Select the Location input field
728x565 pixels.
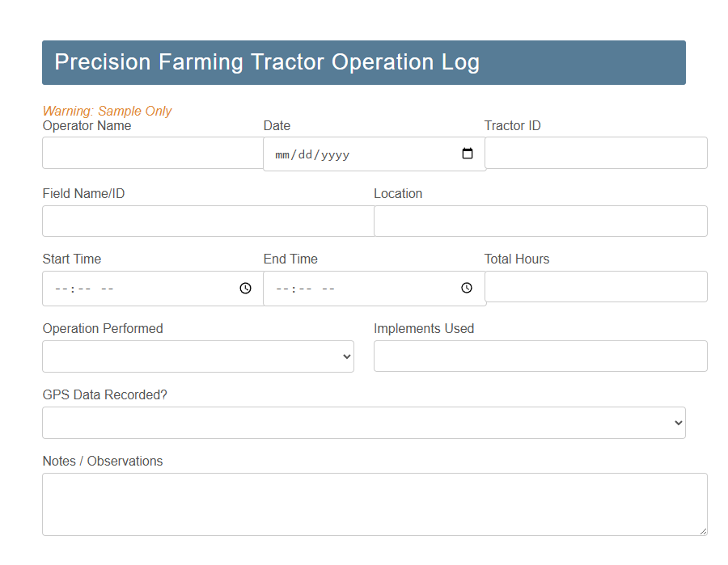[540, 221]
